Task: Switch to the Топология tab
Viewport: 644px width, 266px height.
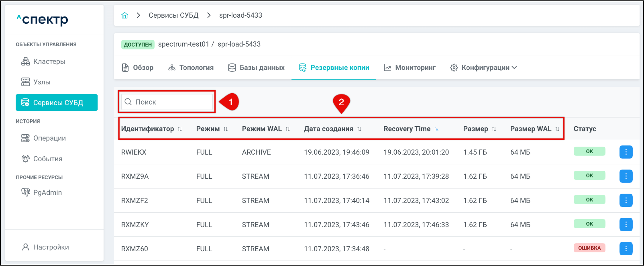Action: [191, 68]
